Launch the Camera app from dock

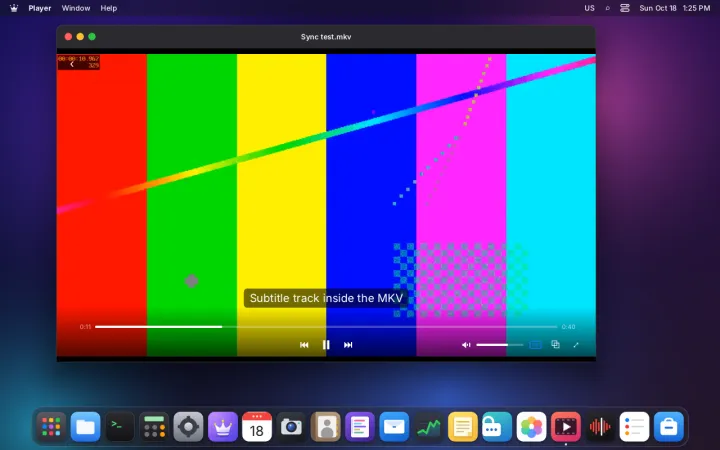[x=291, y=427]
